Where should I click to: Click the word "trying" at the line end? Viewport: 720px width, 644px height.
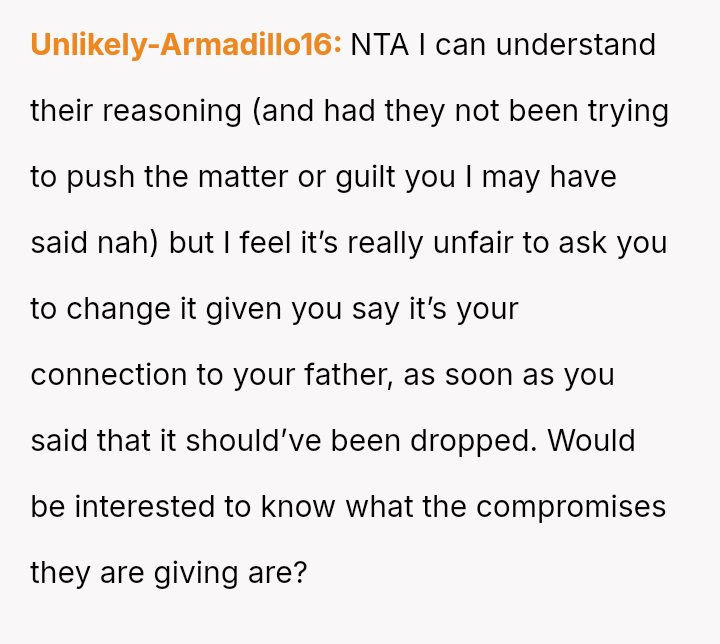[628, 111]
